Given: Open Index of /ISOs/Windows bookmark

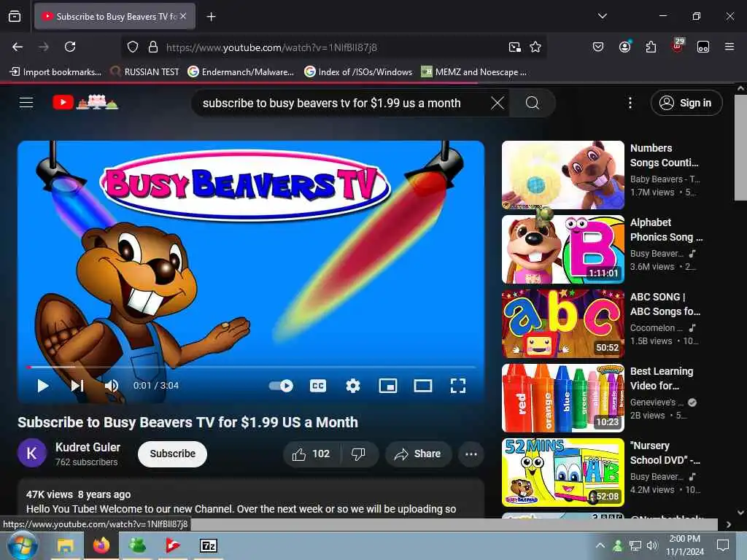Looking at the screenshot, I should pos(358,72).
